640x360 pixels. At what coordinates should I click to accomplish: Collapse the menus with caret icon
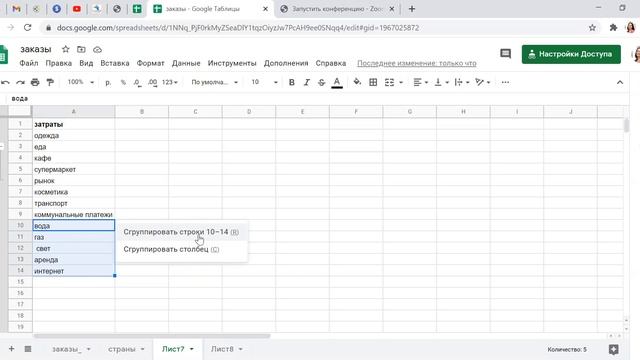(620, 82)
